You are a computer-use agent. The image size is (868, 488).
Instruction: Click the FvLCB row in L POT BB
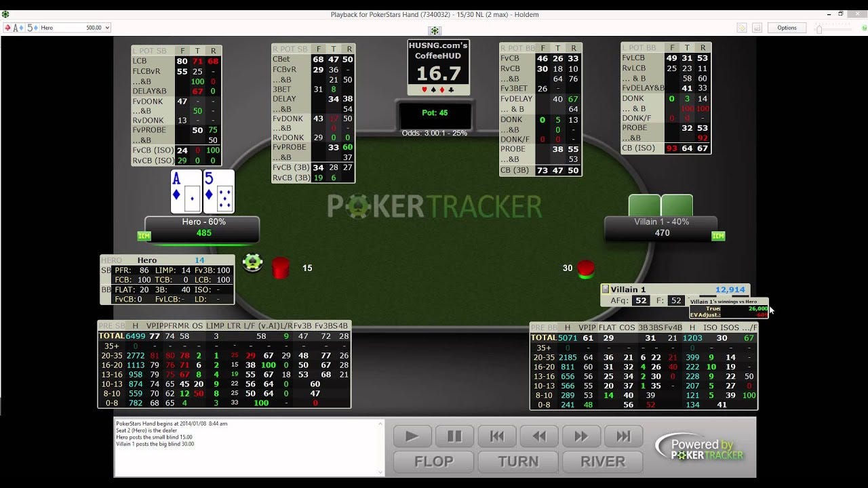tap(666, 58)
